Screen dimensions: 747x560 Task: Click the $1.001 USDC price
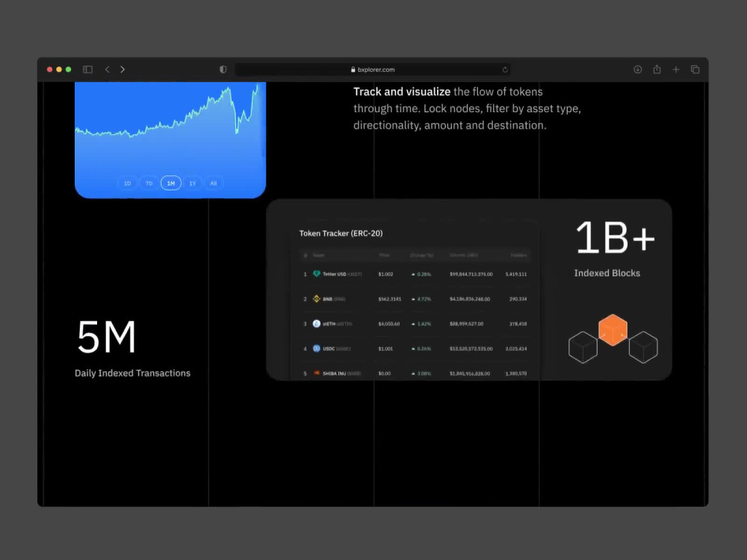(x=385, y=349)
